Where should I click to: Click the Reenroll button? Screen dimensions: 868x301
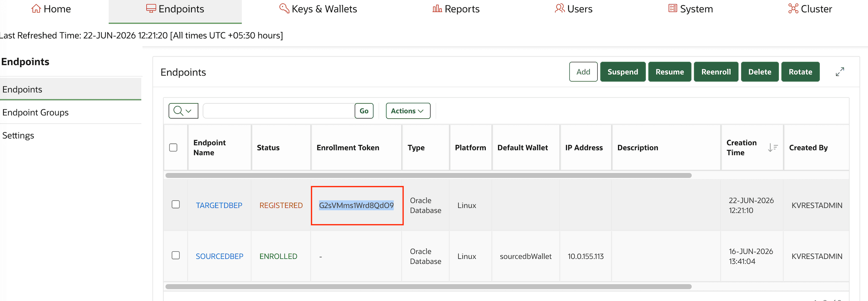point(716,72)
